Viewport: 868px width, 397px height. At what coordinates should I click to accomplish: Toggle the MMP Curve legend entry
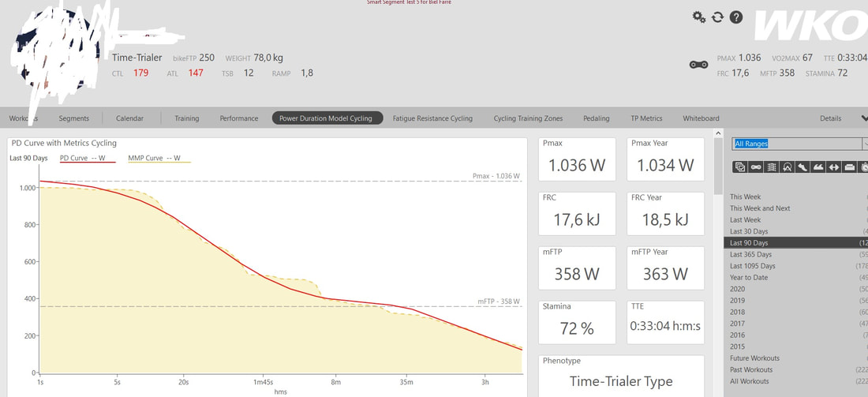(x=159, y=159)
